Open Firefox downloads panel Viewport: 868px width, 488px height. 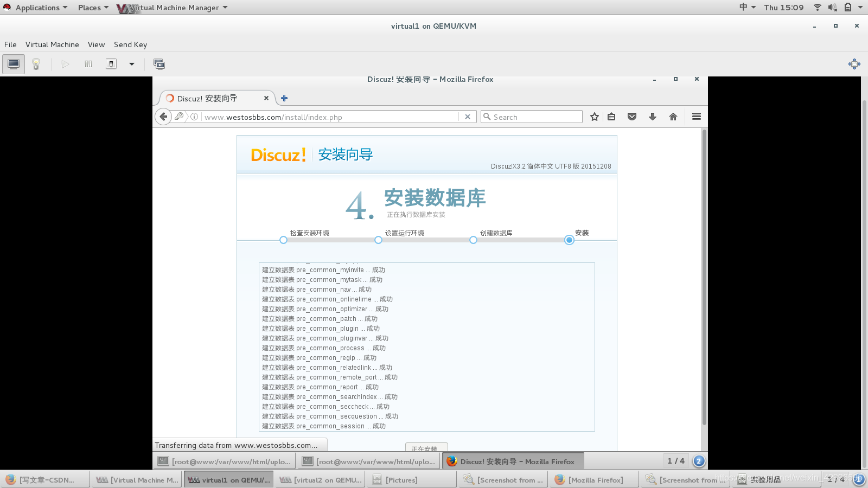[653, 117]
